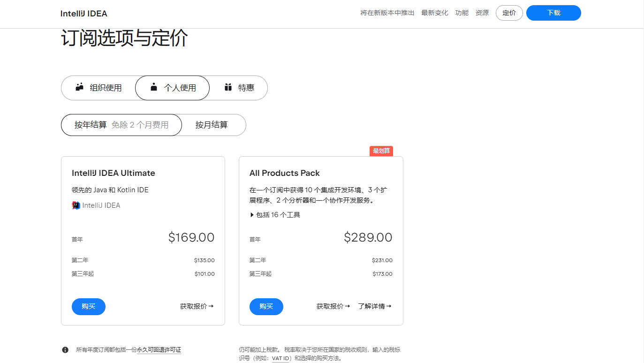This screenshot has width=644, height=363.
Task: Click the $135.00 second-year price
Action: tap(205, 260)
